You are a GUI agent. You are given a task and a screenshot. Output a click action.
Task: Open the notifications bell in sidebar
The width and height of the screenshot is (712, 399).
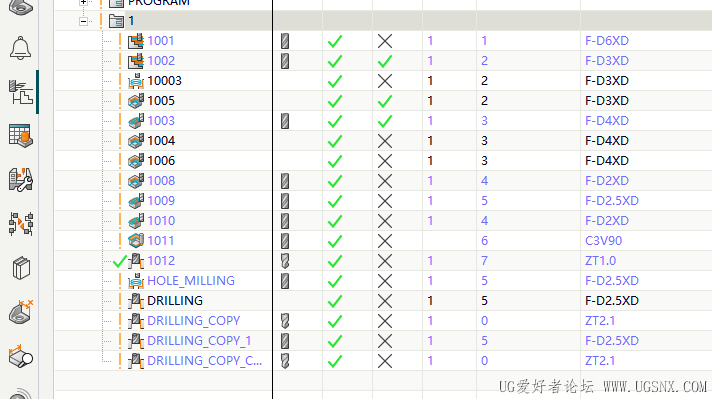click(x=20, y=48)
